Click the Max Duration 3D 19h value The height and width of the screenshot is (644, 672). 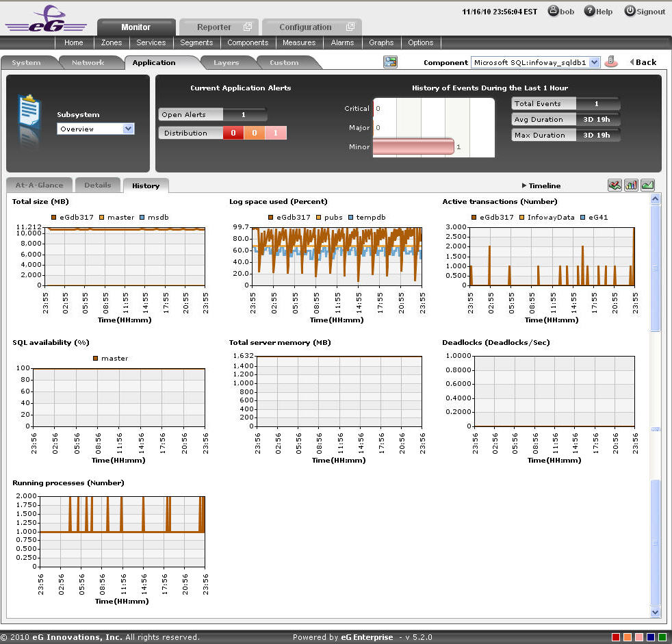(x=597, y=135)
